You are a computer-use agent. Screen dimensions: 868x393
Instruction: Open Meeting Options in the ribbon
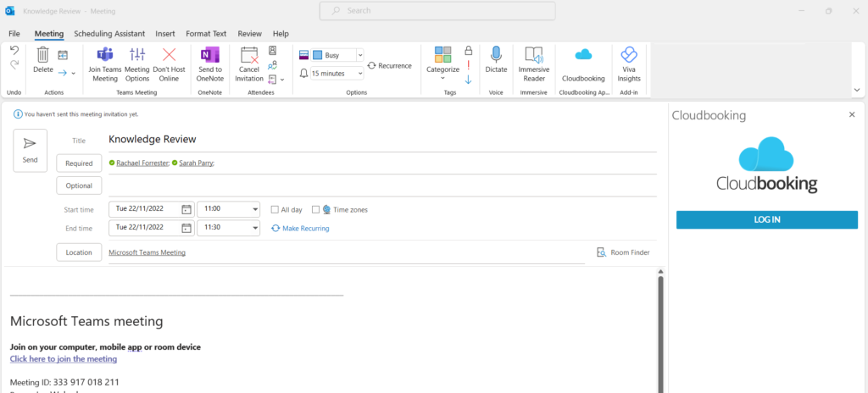point(136,64)
